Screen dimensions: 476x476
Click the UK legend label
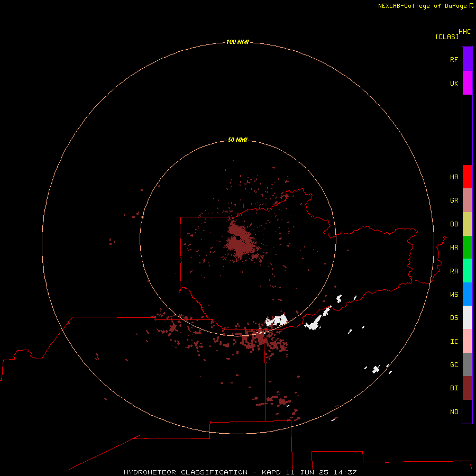[454, 83]
